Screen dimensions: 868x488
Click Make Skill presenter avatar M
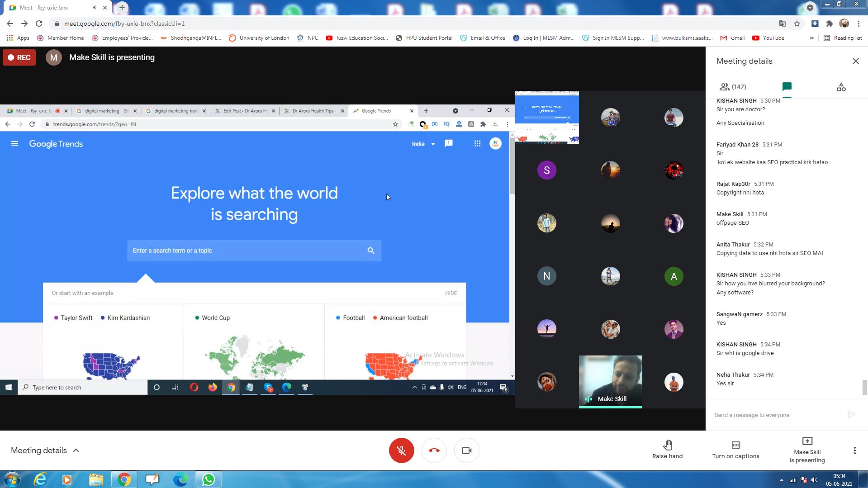(54, 57)
